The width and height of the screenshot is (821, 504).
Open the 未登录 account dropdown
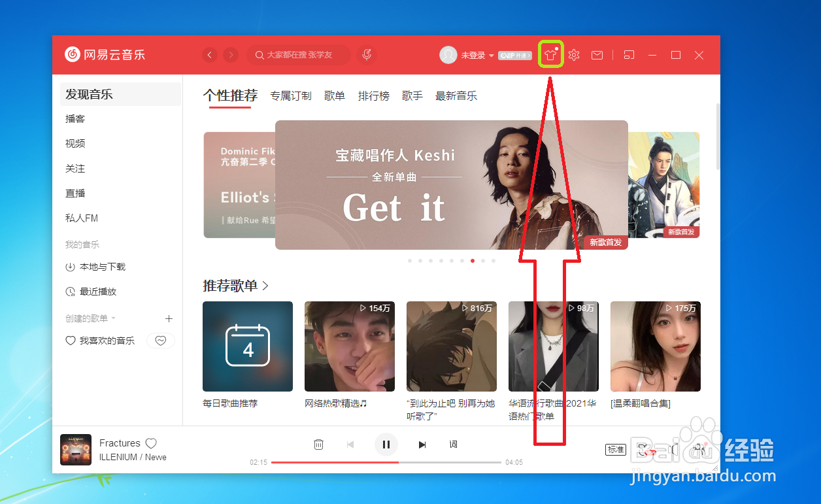[x=477, y=56]
